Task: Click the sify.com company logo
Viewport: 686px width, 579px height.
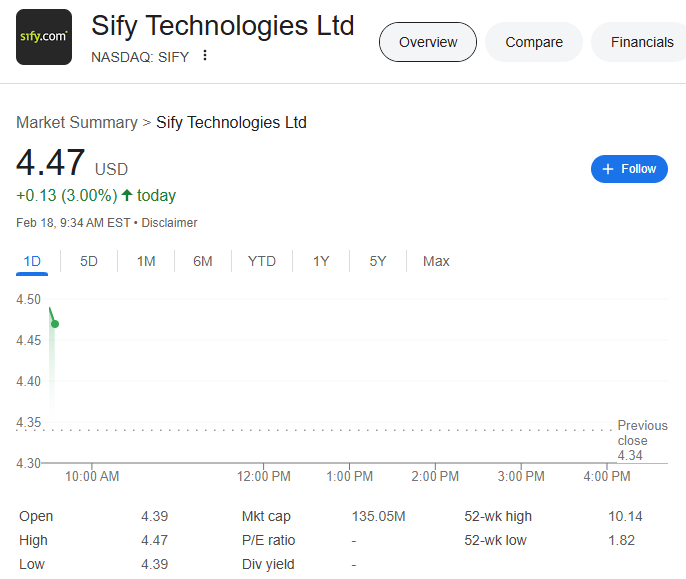Action: (44, 37)
